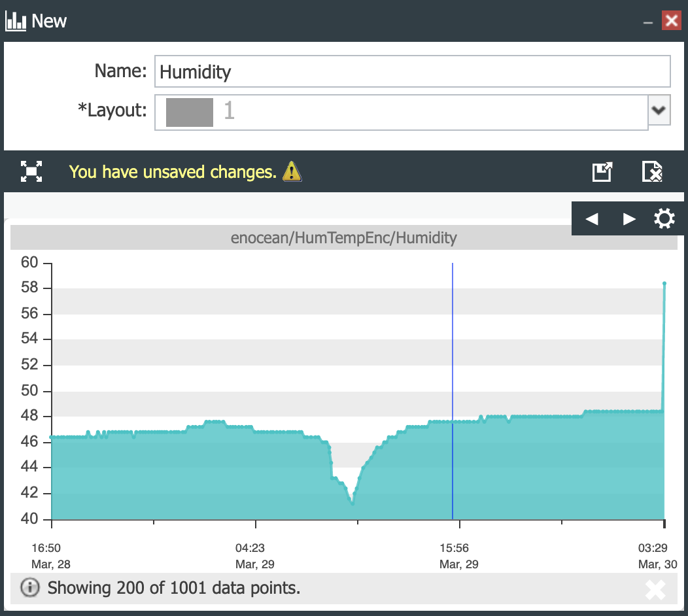Click the 'You have unsaved changes.' message
This screenshot has width=688, height=616.
(173, 172)
